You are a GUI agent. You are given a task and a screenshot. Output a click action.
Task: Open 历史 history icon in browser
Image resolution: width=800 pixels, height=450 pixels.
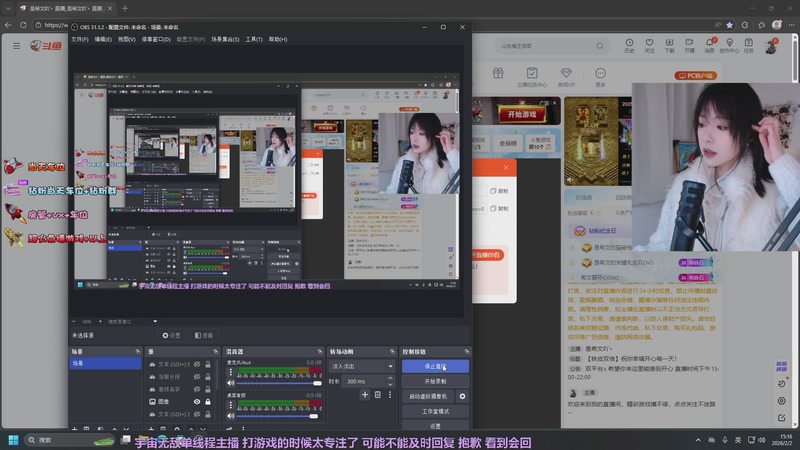pos(630,45)
